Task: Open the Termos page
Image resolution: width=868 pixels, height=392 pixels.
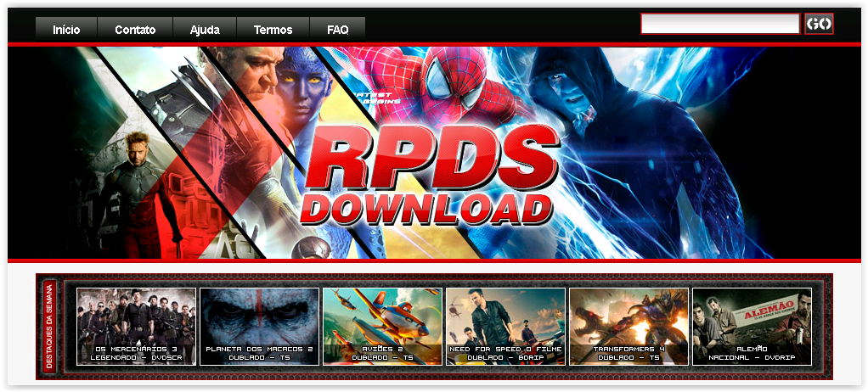Action: point(273,30)
